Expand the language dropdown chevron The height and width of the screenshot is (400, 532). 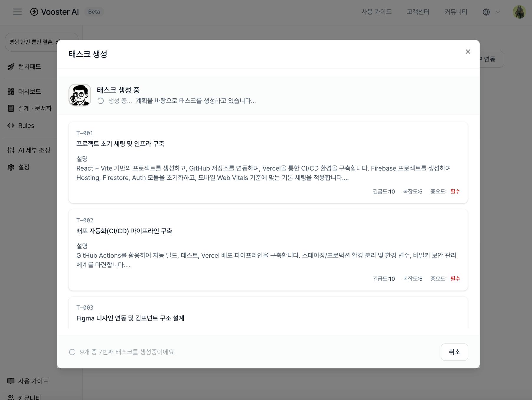point(498,12)
